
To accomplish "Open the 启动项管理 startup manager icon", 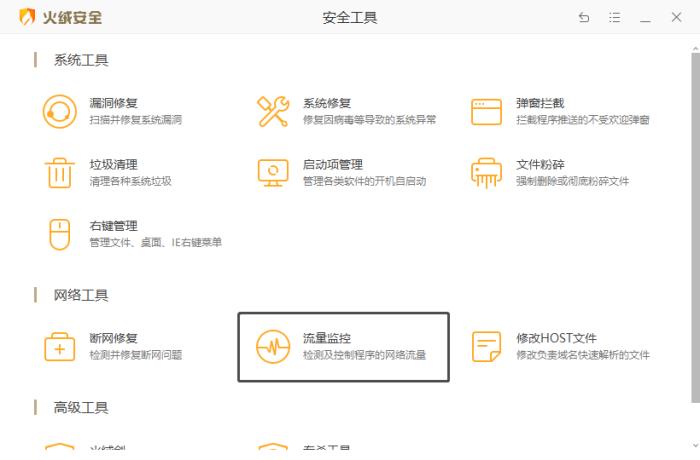I will (x=273, y=172).
